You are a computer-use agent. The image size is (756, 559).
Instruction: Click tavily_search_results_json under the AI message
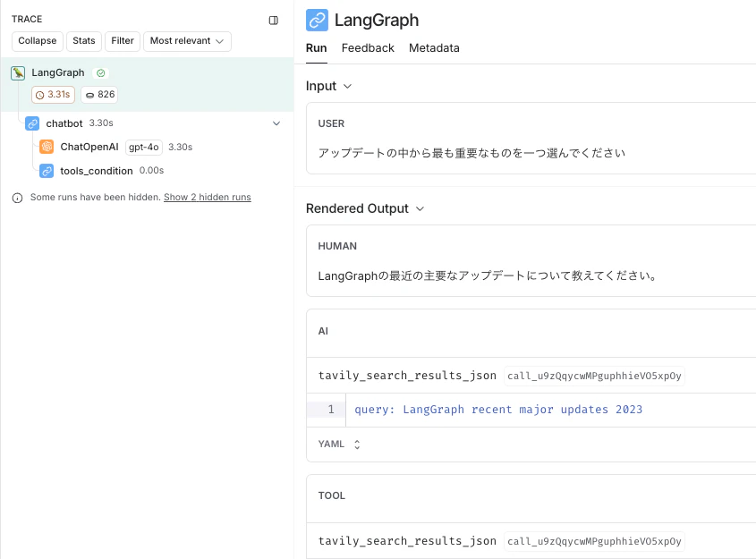pos(407,376)
